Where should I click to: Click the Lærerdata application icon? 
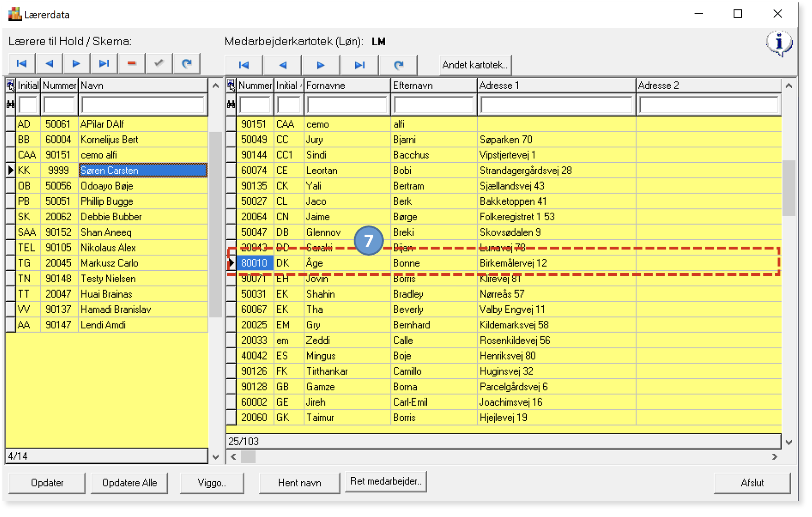click(x=15, y=14)
